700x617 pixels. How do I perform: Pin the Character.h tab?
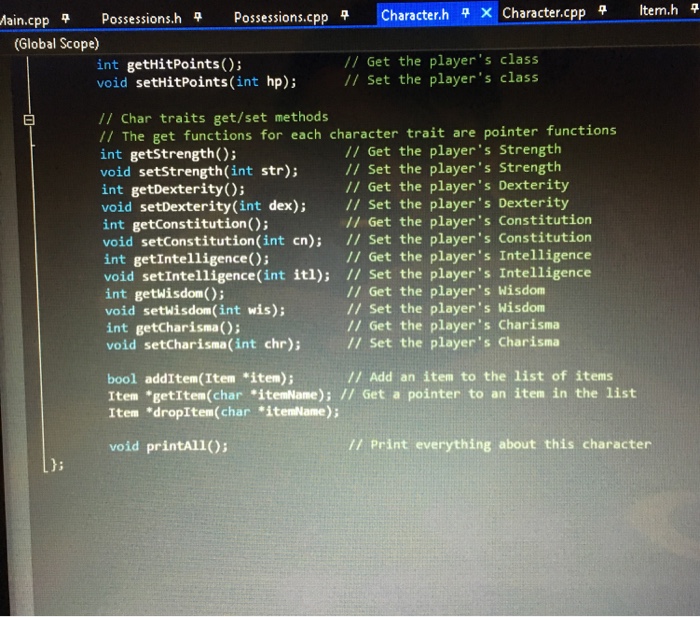[466, 13]
